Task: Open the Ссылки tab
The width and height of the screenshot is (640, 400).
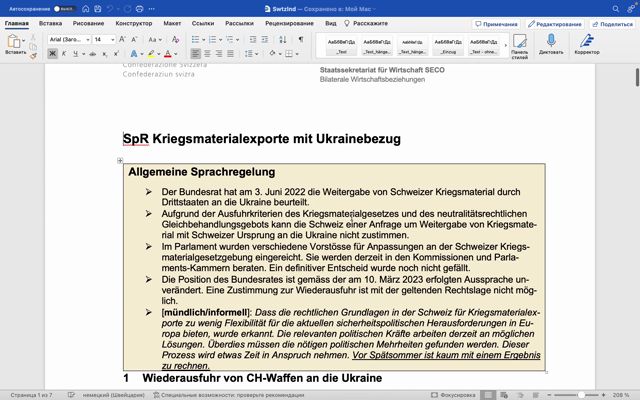Action: click(x=203, y=23)
